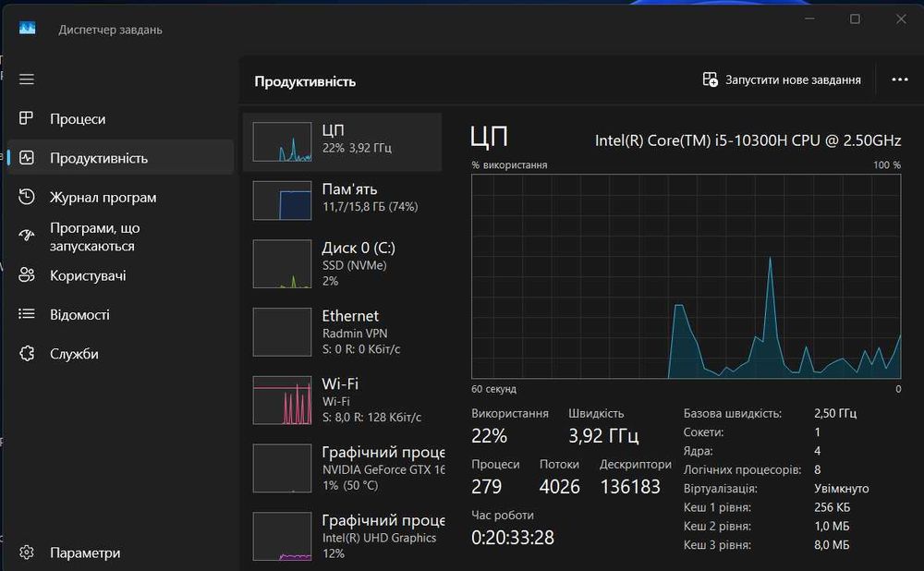Image resolution: width=924 pixels, height=571 pixels.
Task: Switch to Користувачі tab
Action: click(121, 275)
